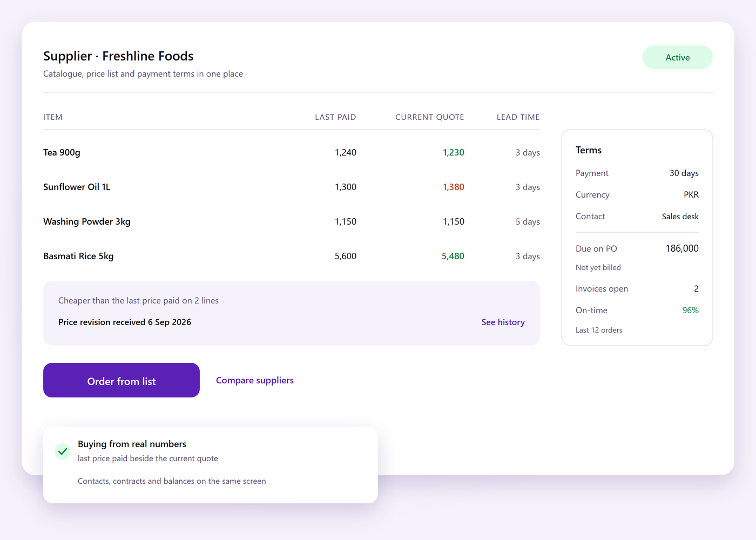Click the Active status badge

click(x=678, y=57)
